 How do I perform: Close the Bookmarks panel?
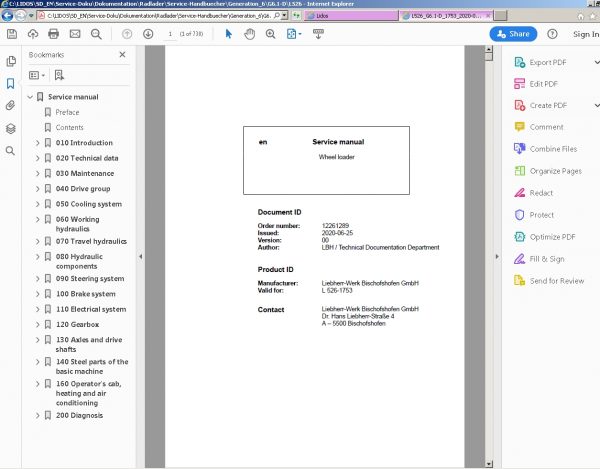point(122,55)
